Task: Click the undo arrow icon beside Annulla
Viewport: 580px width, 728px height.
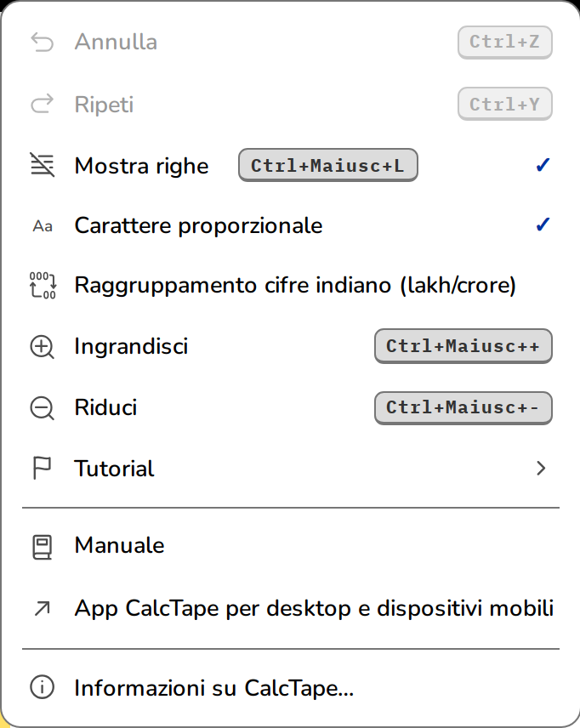Action: (43, 43)
